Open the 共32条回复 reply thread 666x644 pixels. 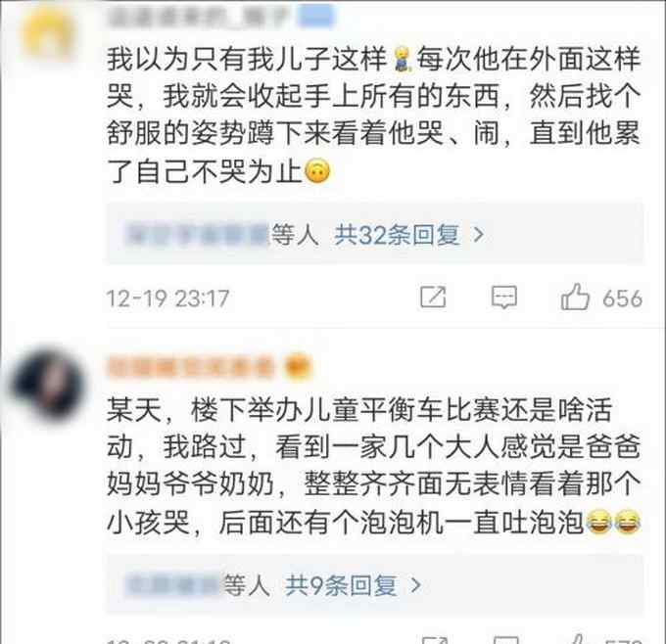point(397,234)
